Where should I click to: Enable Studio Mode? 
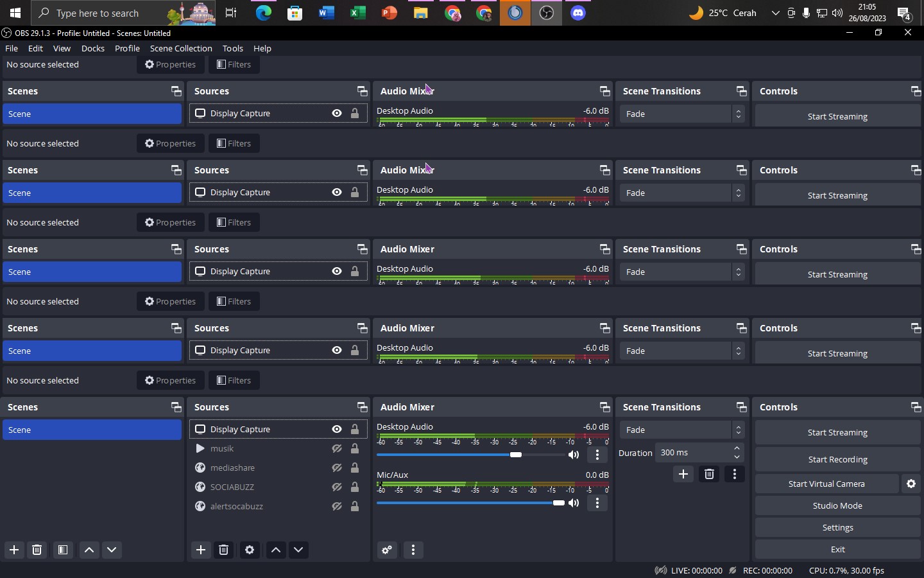[837, 505]
